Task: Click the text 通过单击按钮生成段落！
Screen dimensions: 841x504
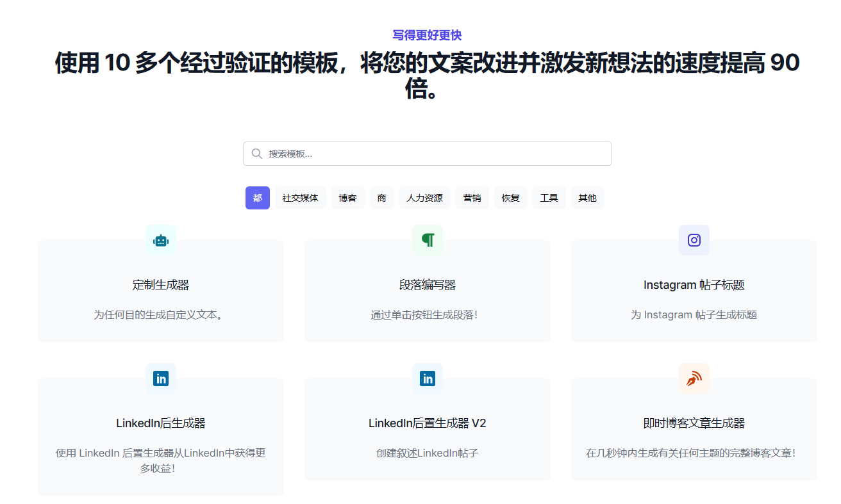Action: click(424, 315)
